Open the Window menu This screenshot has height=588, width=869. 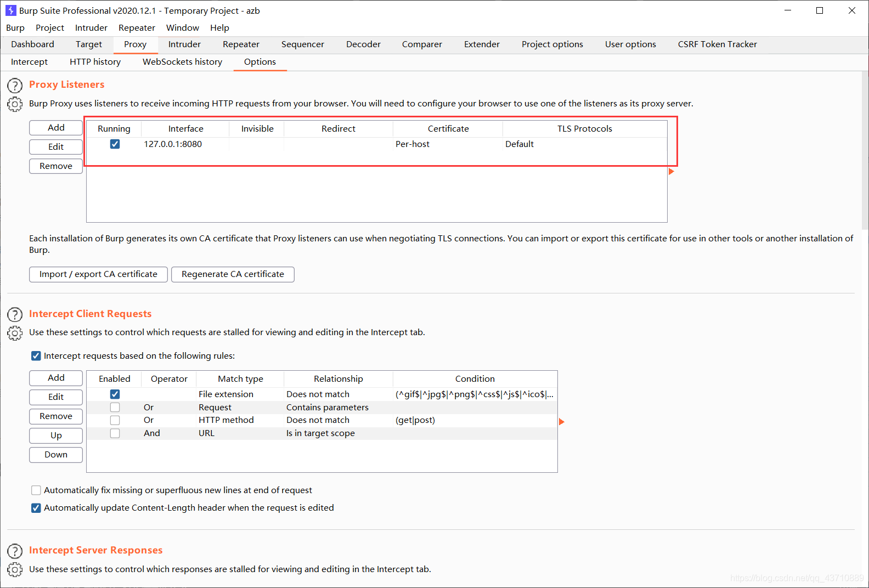[x=183, y=27]
